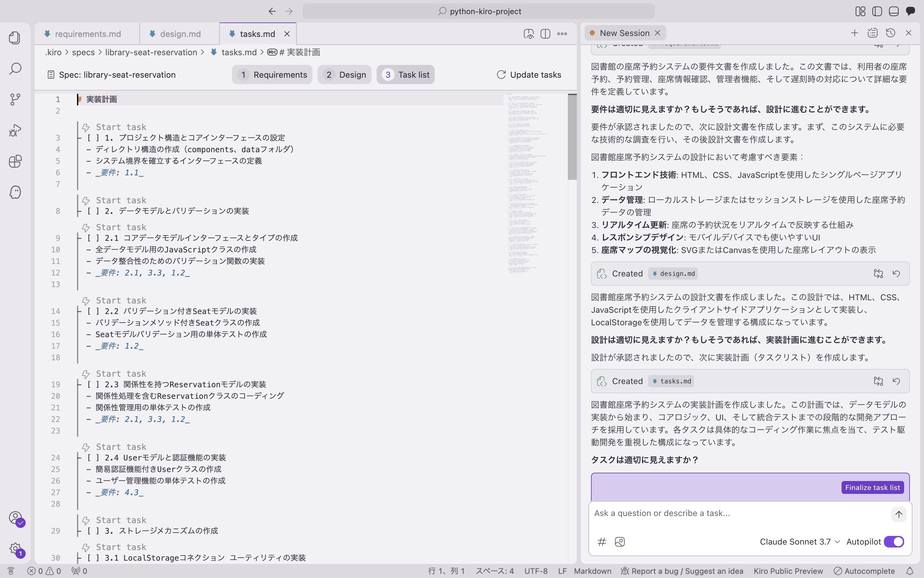Check the task 2.3 Reservationモデル checkbox
Screen dimensions: 924x578
[x=93, y=384]
